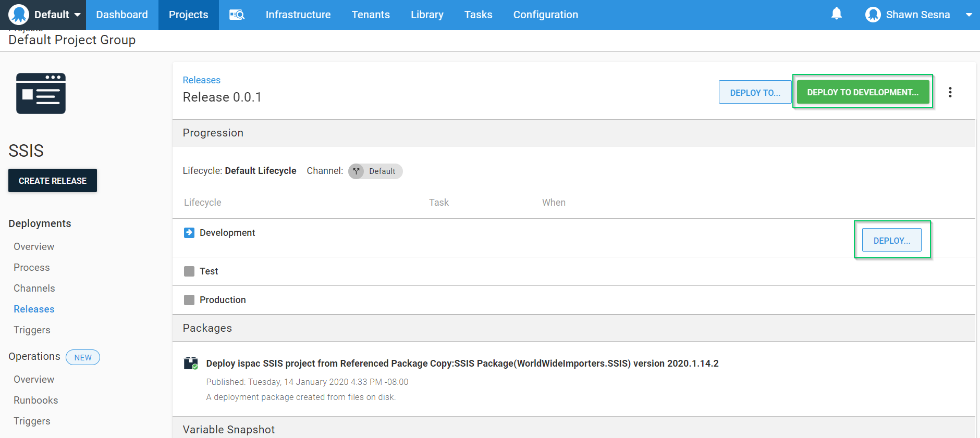Screen dimensions: 980x438
Task: Open the three-dot overflow menu
Action: 950,92
